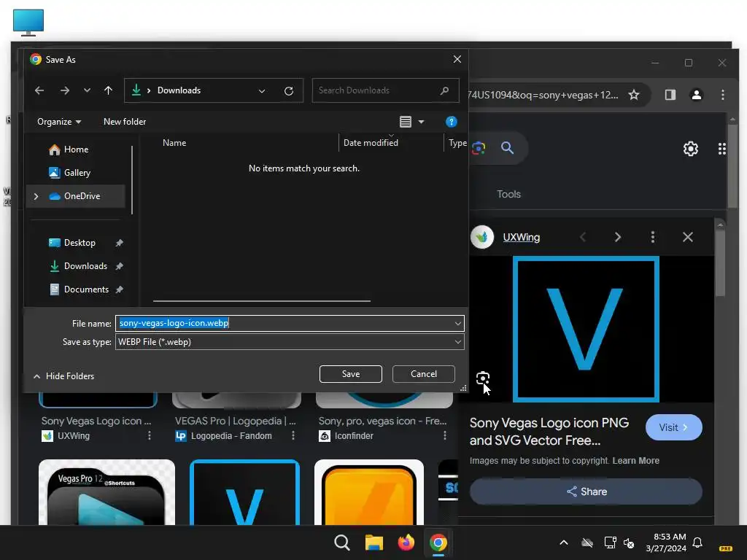The width and height of the screenshot is (747, 560).
Task: Toggle Chrome side panel icon
Action: point(670,95)
